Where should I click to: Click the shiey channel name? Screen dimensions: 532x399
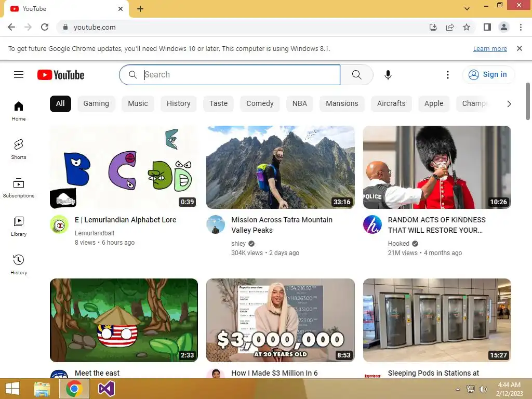[238, 244]
